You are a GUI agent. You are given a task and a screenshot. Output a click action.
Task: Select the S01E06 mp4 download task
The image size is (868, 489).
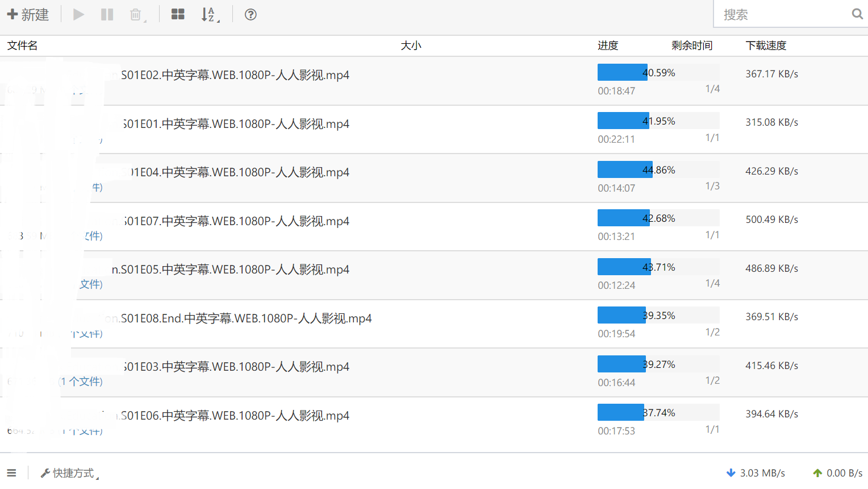[434, 421]
